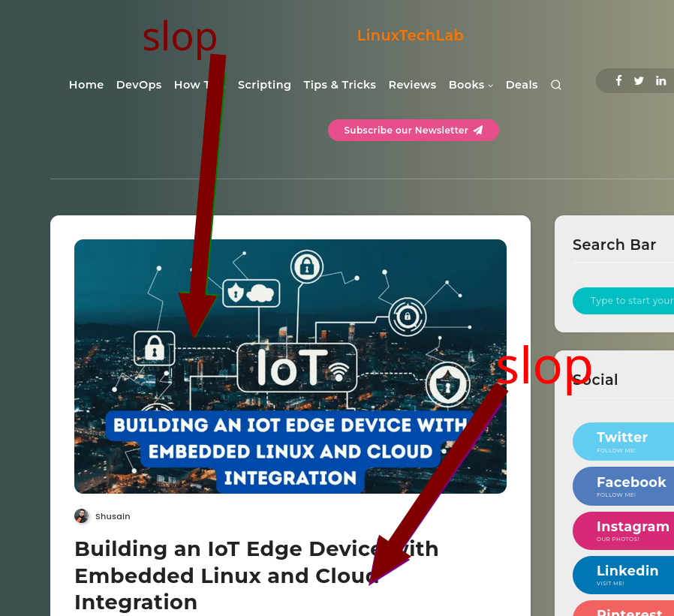The height and width of the screenshot is (616, 674).
Task: Visit the Facebook icon in header
Action: click(x=618, y=80)
